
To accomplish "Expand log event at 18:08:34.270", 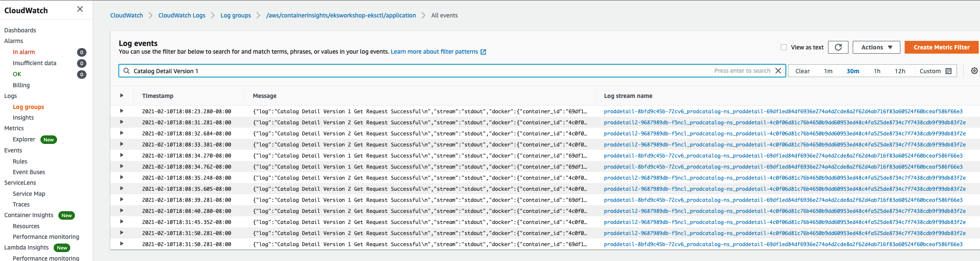I will click(122, 155).
